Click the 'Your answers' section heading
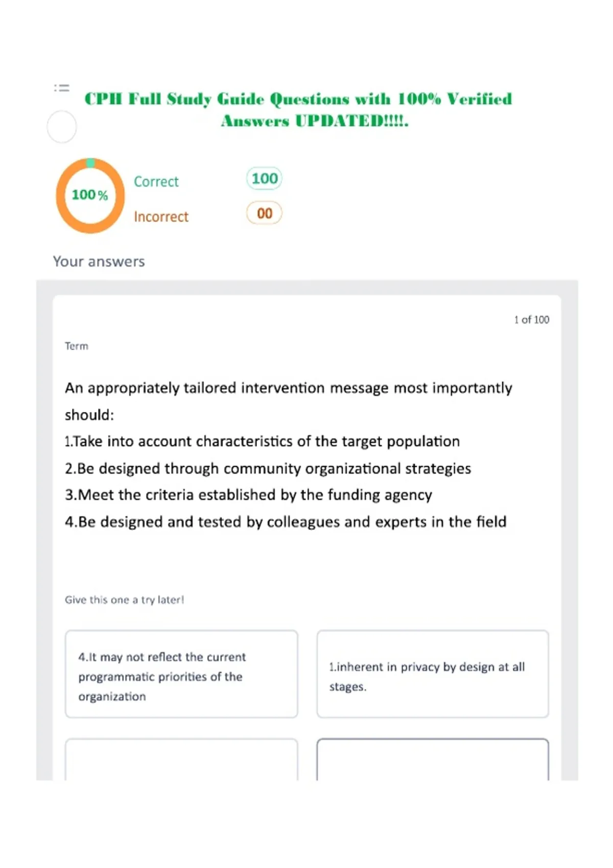Image resolution: width=613 pixels, height=868 pixels. click(x=99, y=261)
